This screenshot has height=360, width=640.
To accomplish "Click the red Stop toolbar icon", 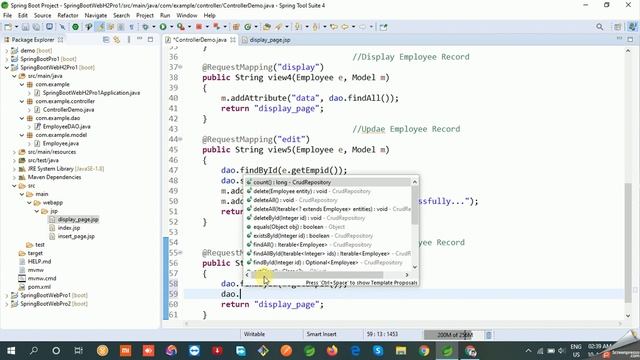I will 199,27.
